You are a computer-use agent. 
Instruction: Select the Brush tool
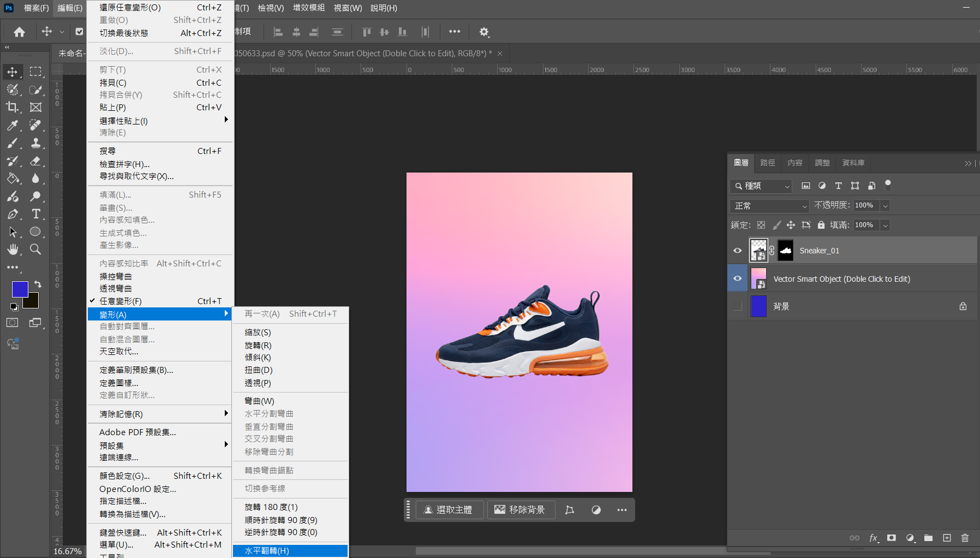(x=12, y=143)
